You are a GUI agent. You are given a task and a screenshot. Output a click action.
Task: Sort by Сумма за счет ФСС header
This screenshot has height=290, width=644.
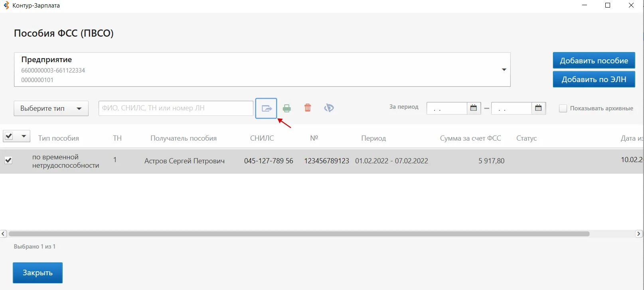coord(470,138)
